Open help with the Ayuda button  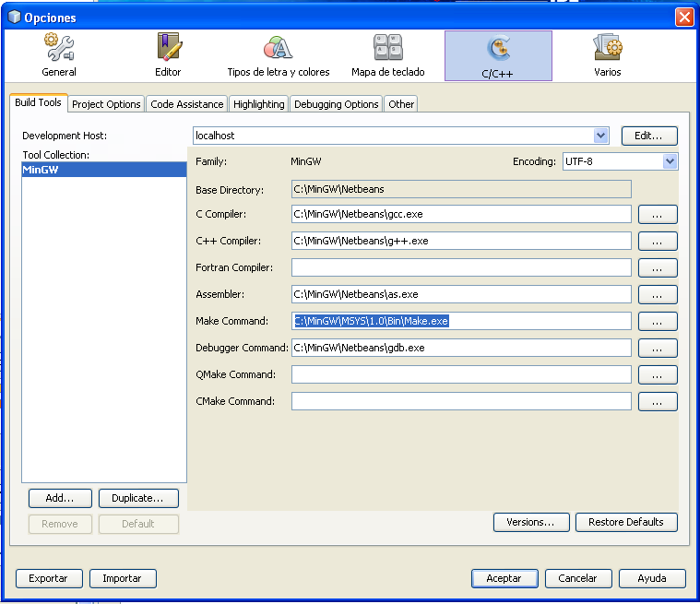point(652,578)
